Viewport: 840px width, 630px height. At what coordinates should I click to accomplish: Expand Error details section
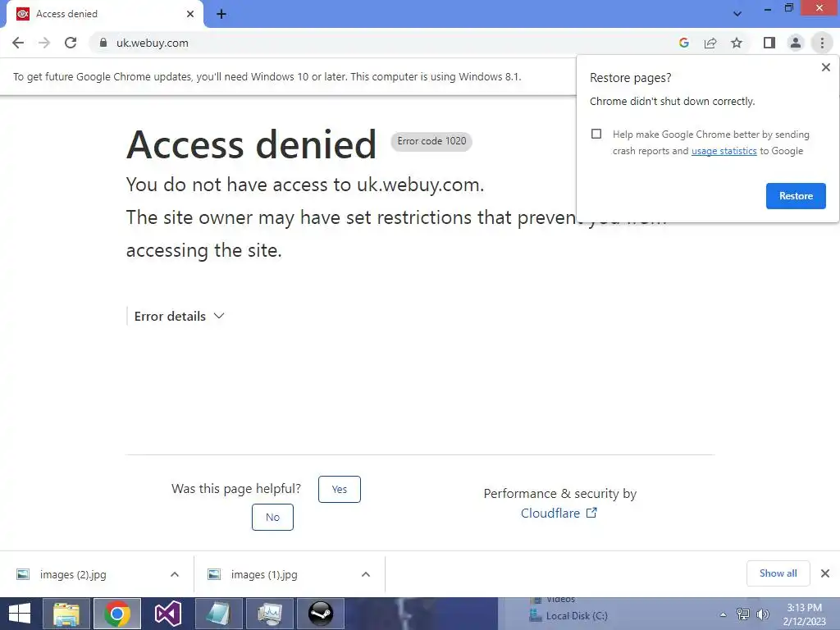click(x=179, y=316)
